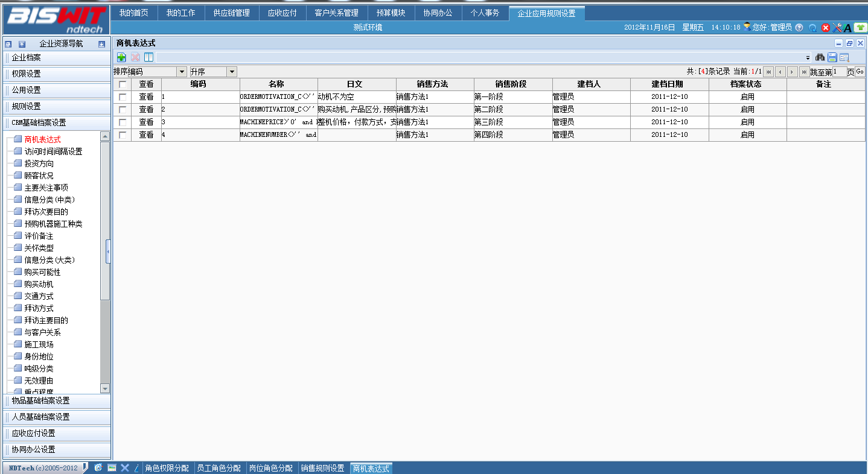Open 购买动机 in navigation tree
The width and height of the screenshot is (868, 474).
(x=39, y=285)
